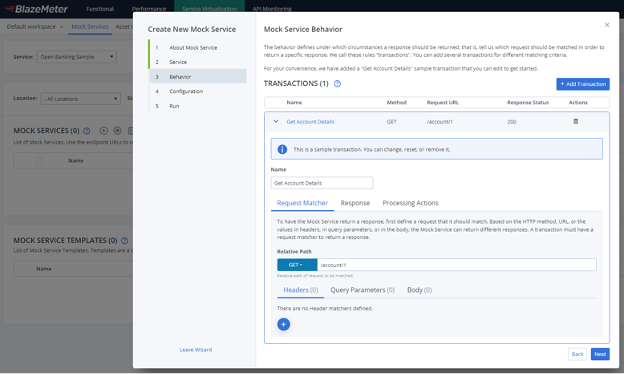624x374 pixels.
Task: Switch to the Processing Actions tab
Action: (x=410, y=203)
